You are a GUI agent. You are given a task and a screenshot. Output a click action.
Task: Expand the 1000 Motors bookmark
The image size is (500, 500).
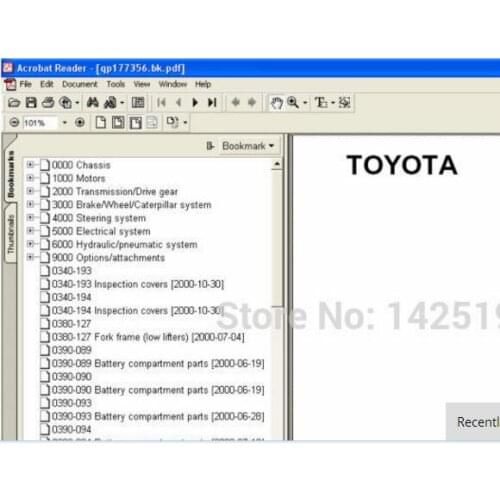[x=30, y=178]
